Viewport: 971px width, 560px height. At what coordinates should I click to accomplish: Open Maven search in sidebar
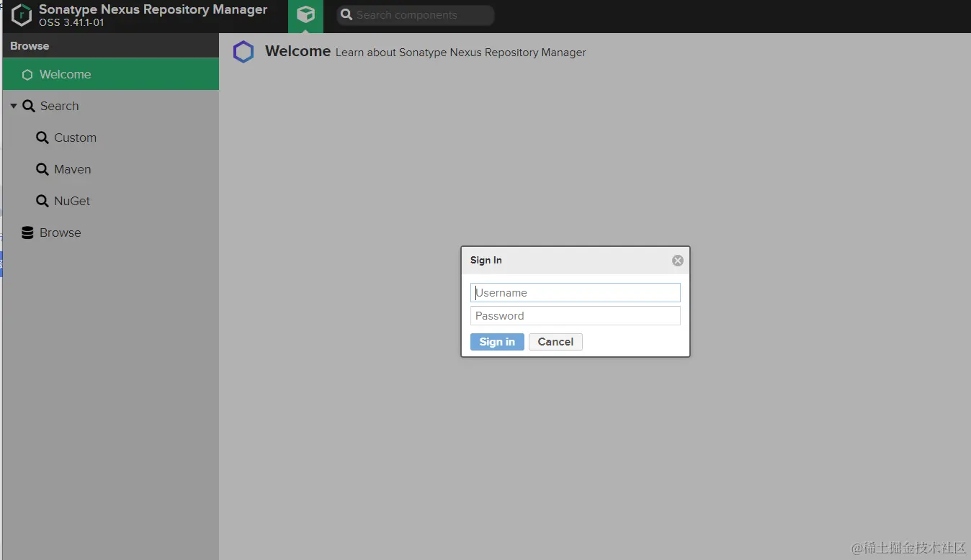111,169
